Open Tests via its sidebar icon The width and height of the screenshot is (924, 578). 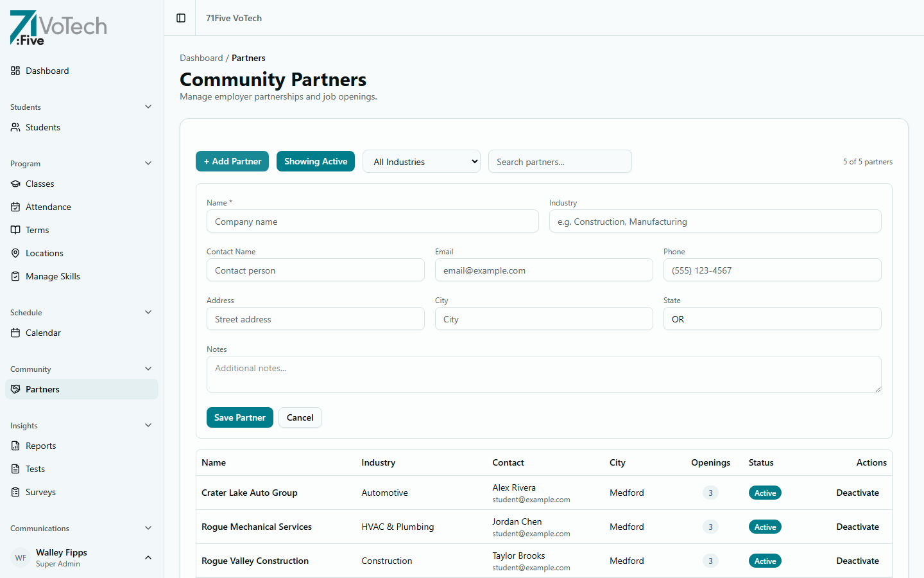click(x=15, y=469)
